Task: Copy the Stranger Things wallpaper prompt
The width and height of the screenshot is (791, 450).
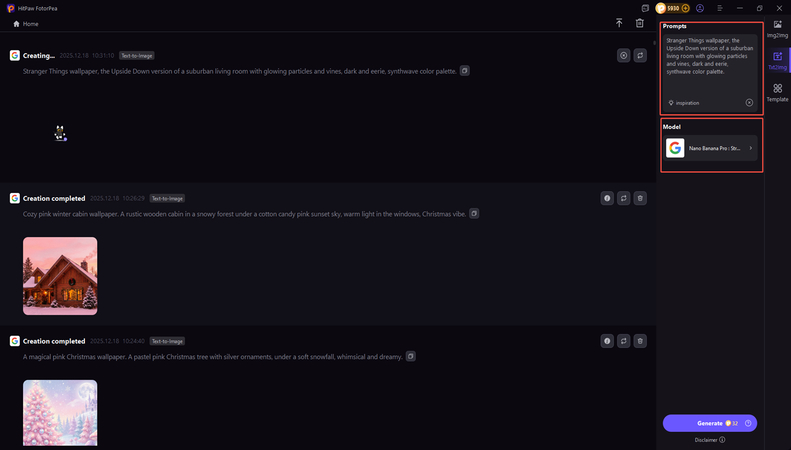Action: pyautogui.click(x=464, y=71)
